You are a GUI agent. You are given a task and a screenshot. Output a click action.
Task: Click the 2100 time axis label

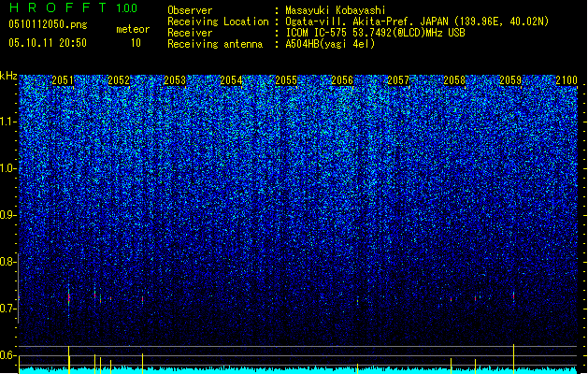click(x=566, y=80)
